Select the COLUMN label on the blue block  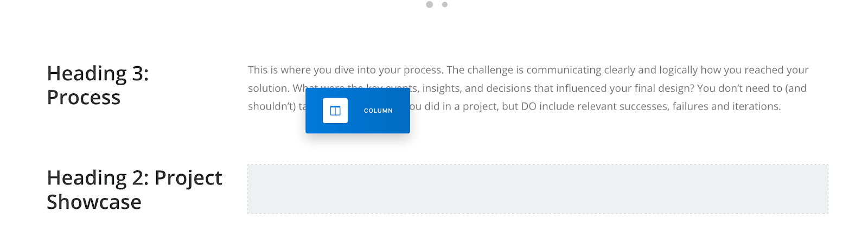(378, 111)
